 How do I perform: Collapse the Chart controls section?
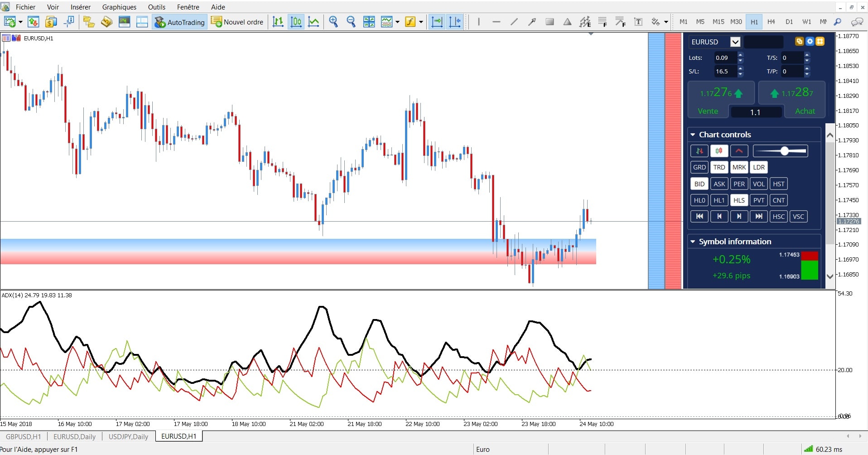693,134
